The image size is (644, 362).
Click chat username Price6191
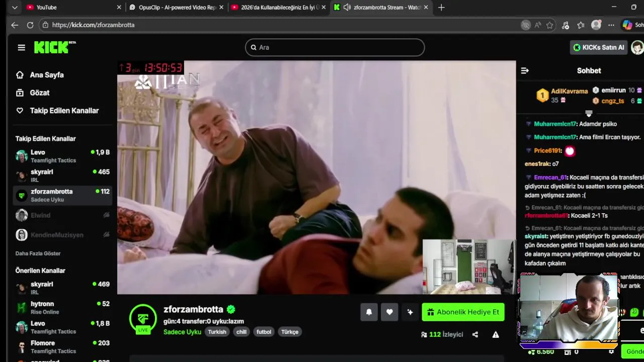pyautogui.click(x=547, y=151)
